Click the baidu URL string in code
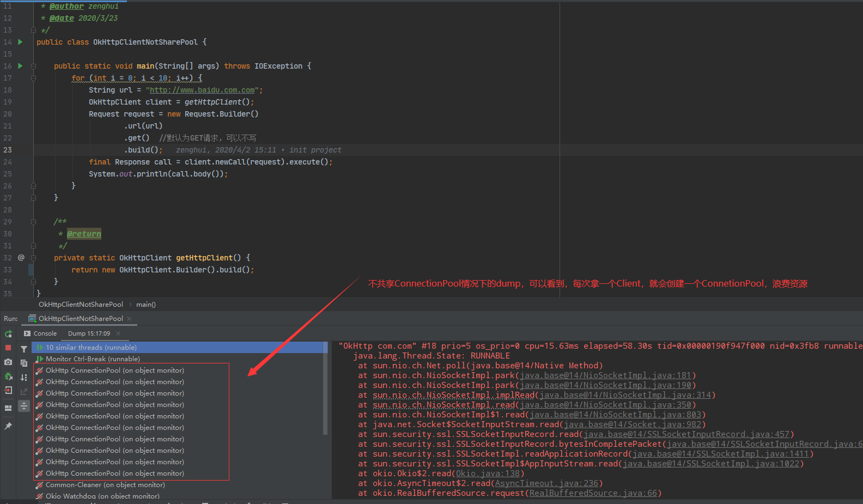Screen dimensions: 863x504 coord(202,90)
